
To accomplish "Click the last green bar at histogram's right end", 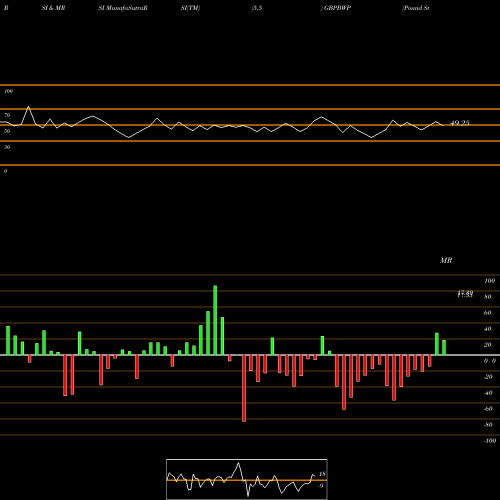I will tap(444, 348).
